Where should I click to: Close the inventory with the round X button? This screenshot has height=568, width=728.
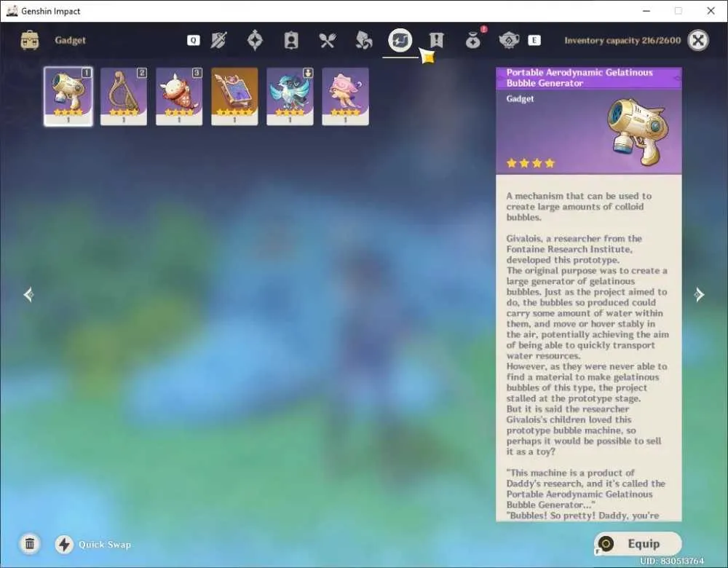tap(698, 40)
